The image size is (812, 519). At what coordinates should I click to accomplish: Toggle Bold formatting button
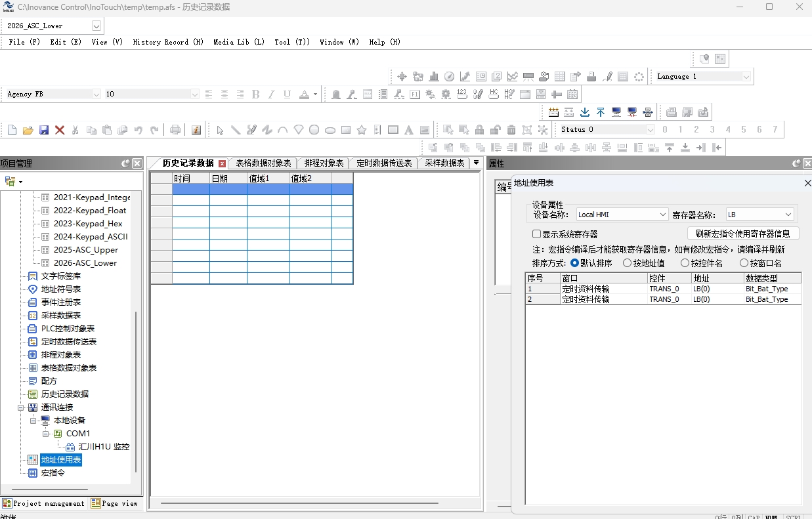click(256, 94)
